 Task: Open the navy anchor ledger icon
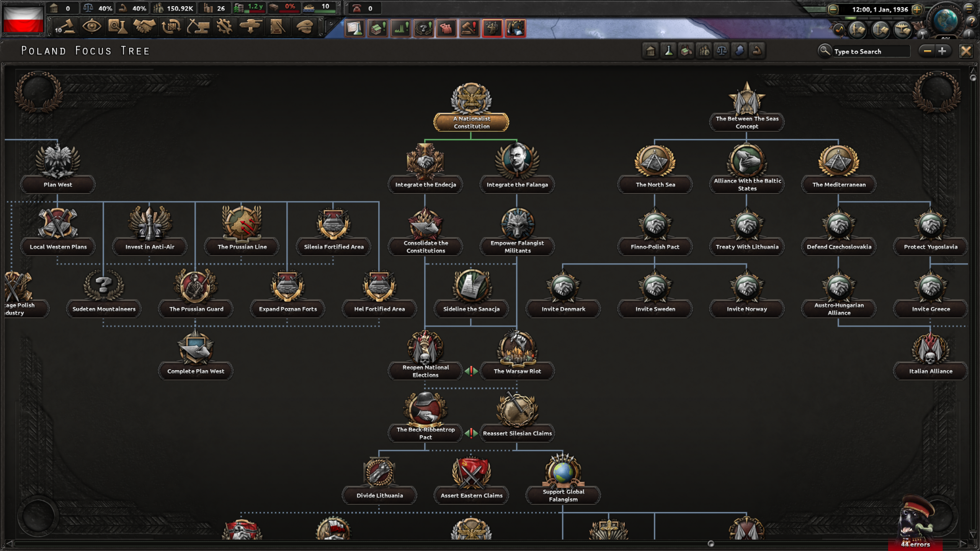[x=880, y=29]
